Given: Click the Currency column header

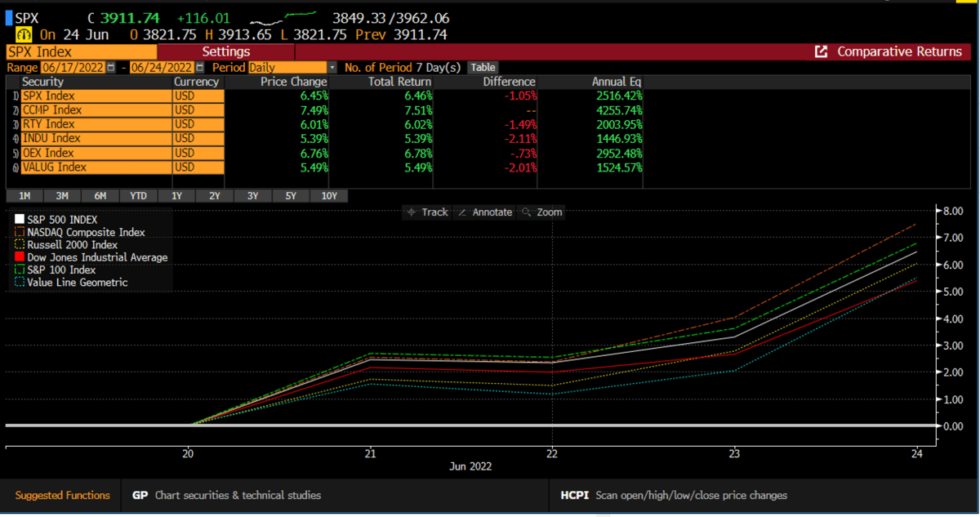Looking at the screenshot, I should [x=196, y=82].
